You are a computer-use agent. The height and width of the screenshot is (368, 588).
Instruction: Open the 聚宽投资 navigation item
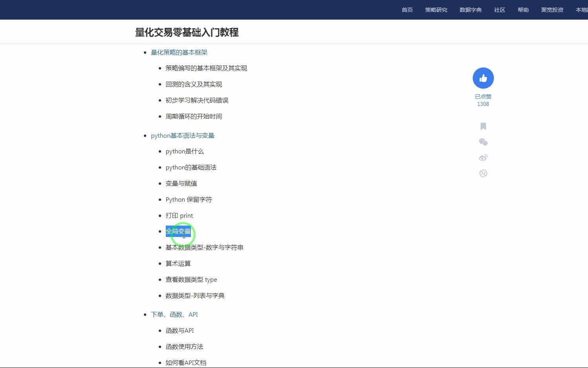[x=552, y=10]
